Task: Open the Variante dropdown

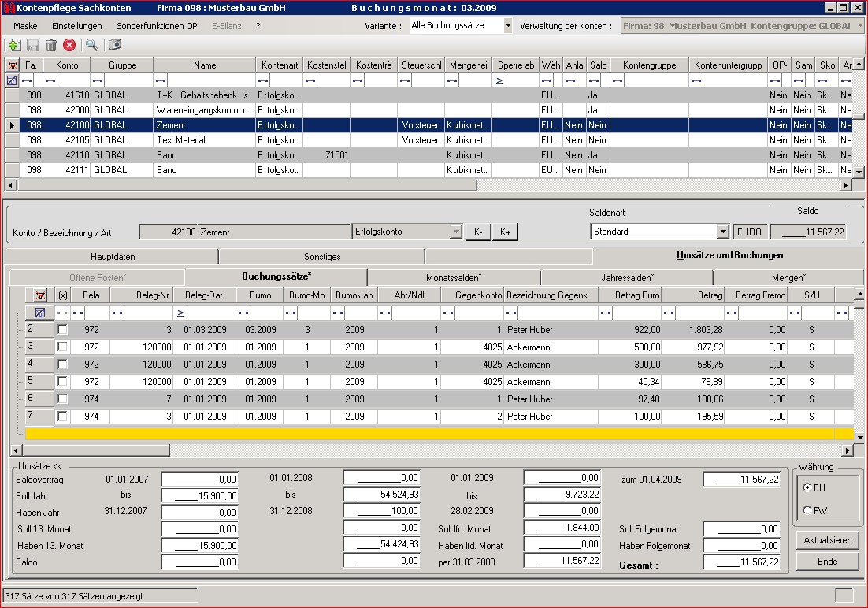Action: [x=507, y=26]
